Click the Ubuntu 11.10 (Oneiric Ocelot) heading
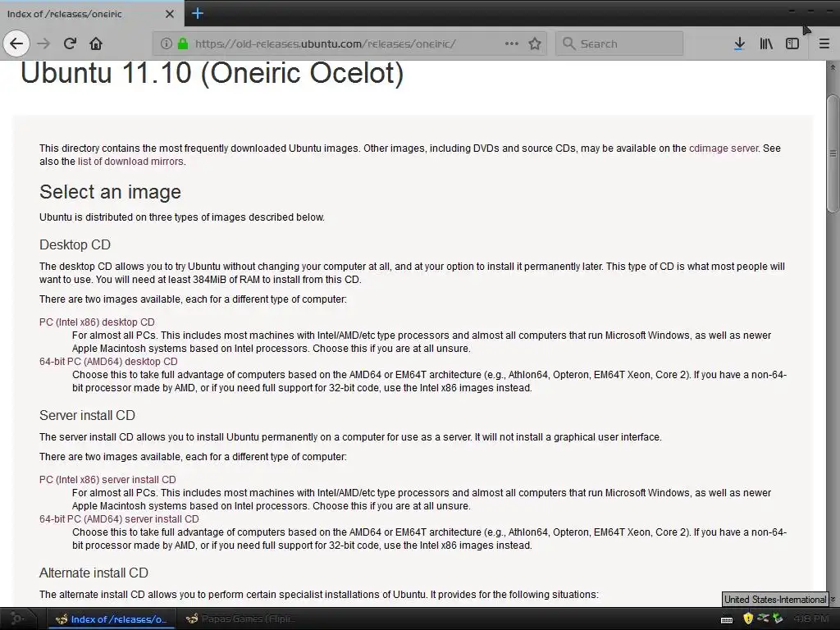The width and height of the screenshot is (840, 630). point(212,72)
